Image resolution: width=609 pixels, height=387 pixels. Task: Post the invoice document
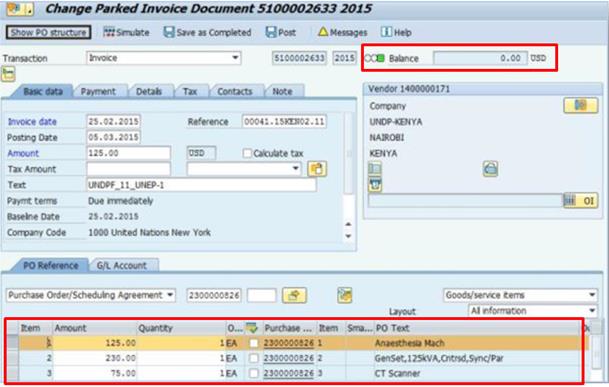(281, 32)
